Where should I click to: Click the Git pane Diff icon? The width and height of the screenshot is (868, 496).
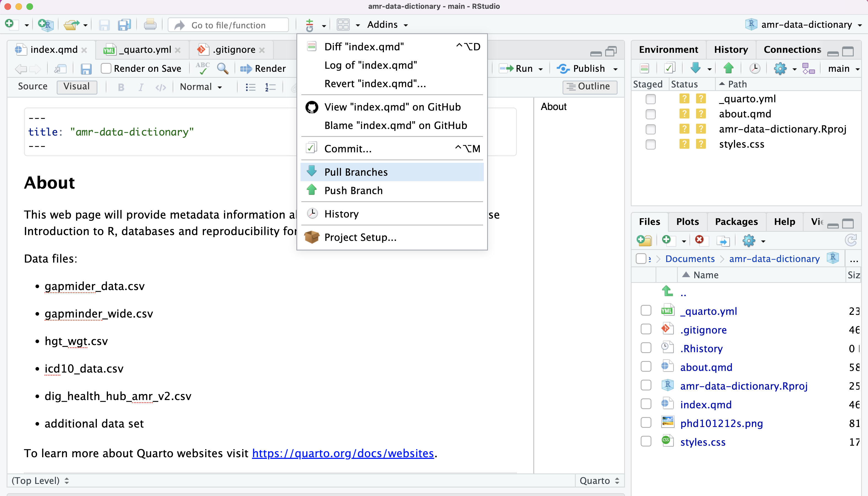[x=644, y=68]
